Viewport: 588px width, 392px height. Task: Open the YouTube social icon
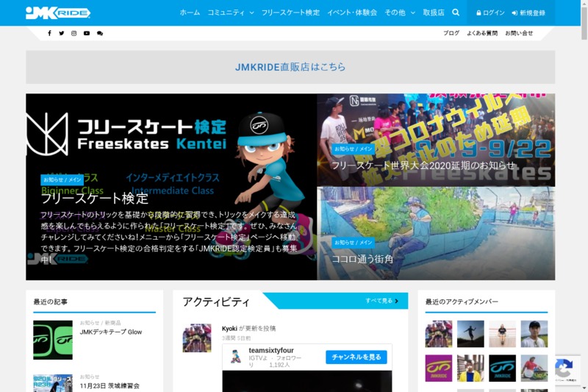coord(87,33)
